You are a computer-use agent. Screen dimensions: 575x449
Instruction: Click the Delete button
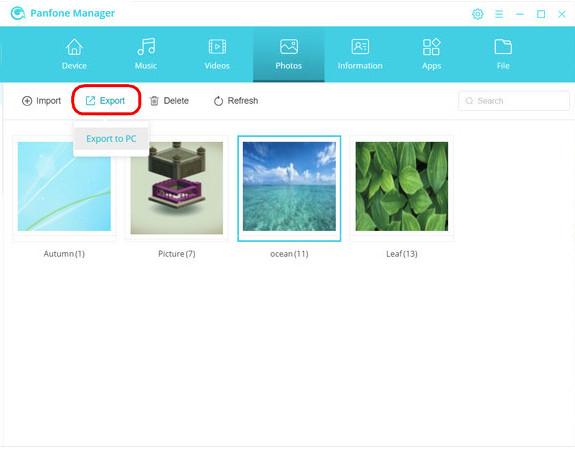pyautogui.click(x=169, y=101)
